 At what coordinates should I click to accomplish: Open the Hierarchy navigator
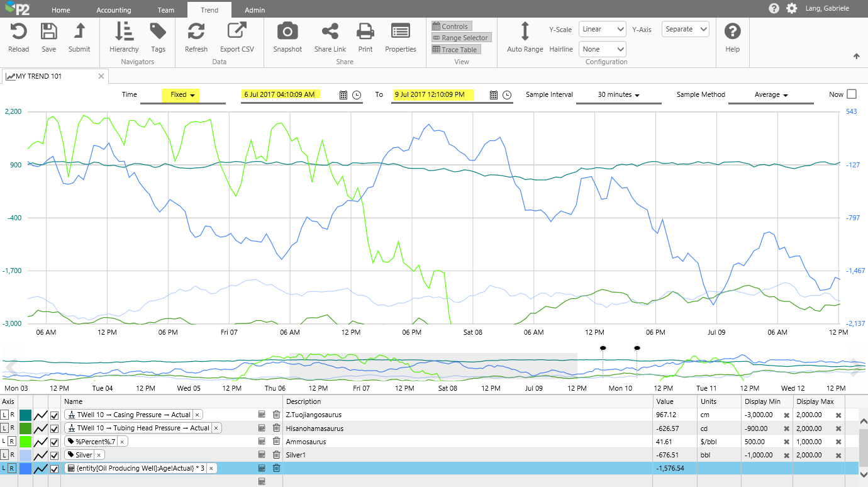click(124, 32)
